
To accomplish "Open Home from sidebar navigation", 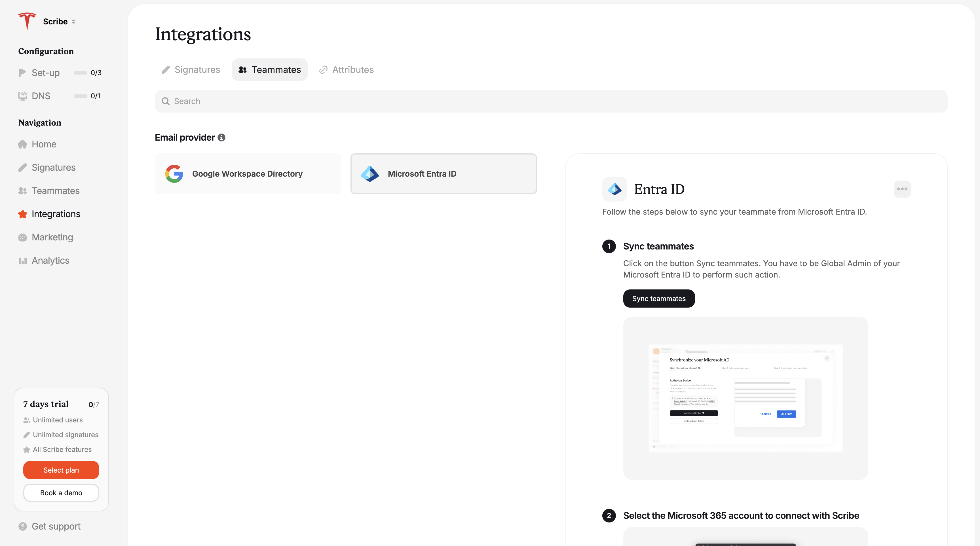I will 44,144.
